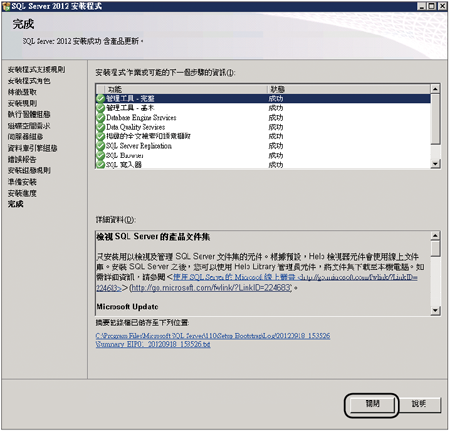
Task: Click the green check icon beside 管理工具 - 完整
Action: point(100,99)
